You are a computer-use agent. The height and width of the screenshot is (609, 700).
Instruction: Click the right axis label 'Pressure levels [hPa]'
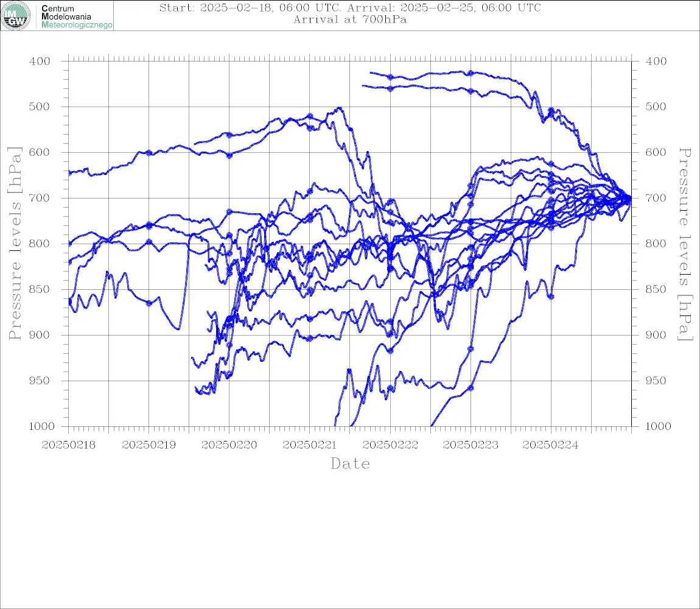click(685, 244)
